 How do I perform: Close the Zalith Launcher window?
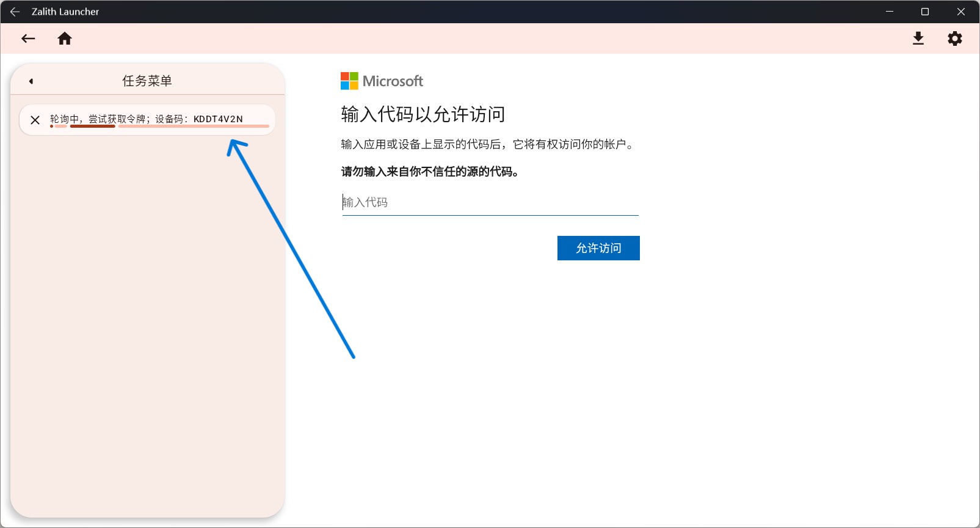[x=960, y=12]
